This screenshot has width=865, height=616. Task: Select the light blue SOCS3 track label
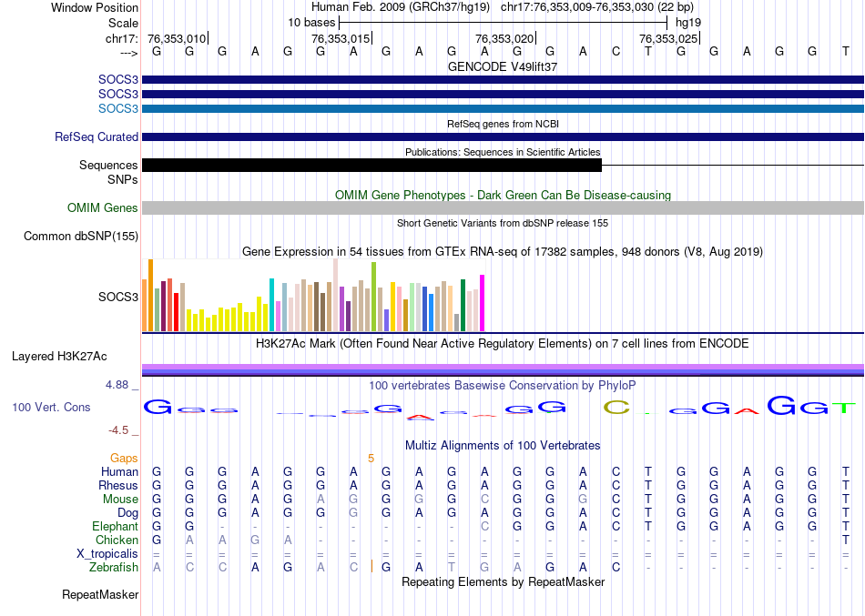(x=118, y=108)
